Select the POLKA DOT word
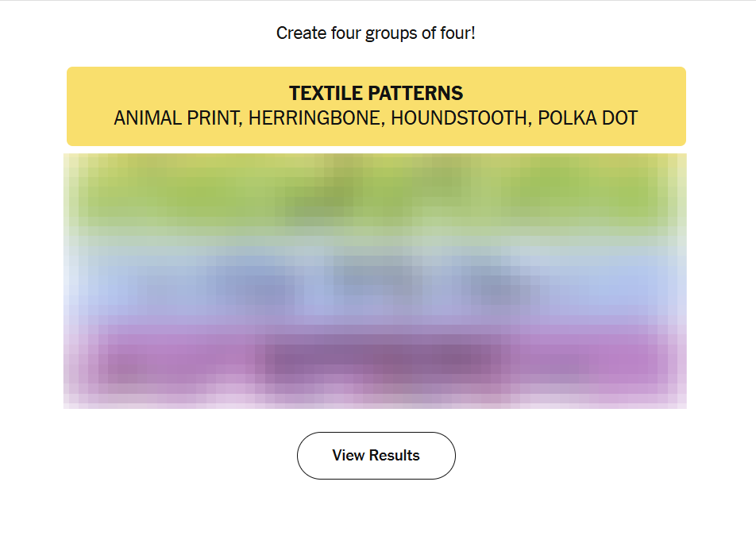Viewport: 756px width, 551px height. 588,118
